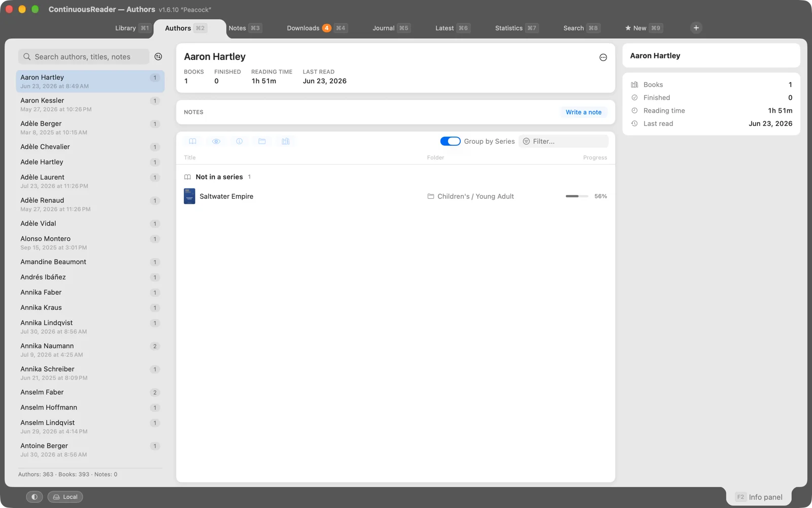Click the eye icon in the books toolbar
Screen dimensions: 812x508
point(216,141)
